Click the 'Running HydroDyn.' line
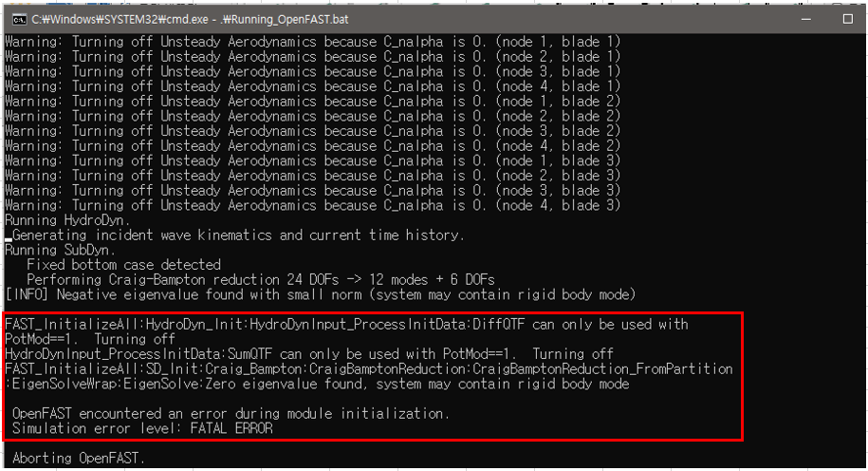The image size is (868, 471). point(67,220)
